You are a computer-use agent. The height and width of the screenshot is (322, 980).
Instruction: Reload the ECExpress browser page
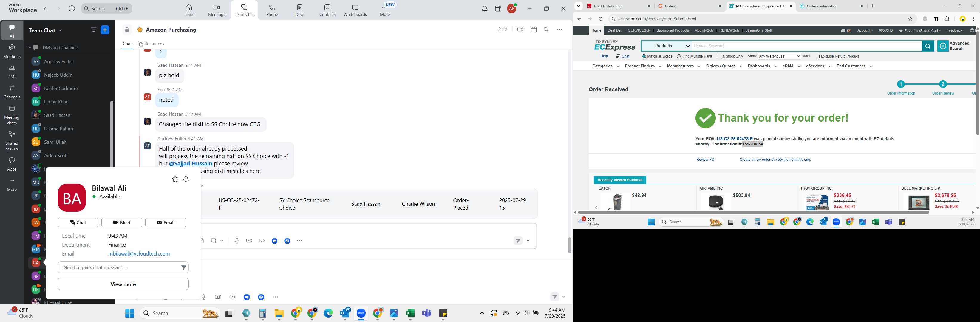tap(600, 18)
